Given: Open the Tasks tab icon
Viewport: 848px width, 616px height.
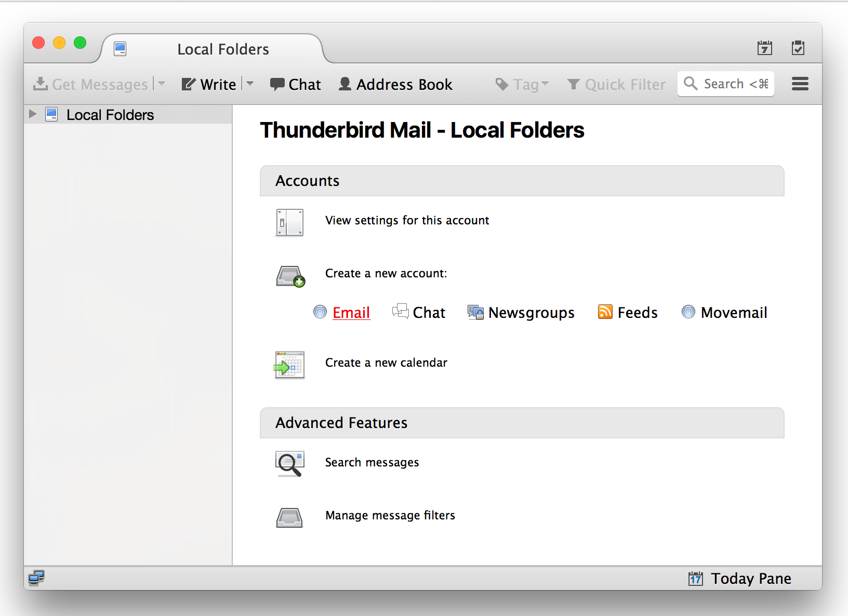Looking at the screenshot, I should (798, 48).
